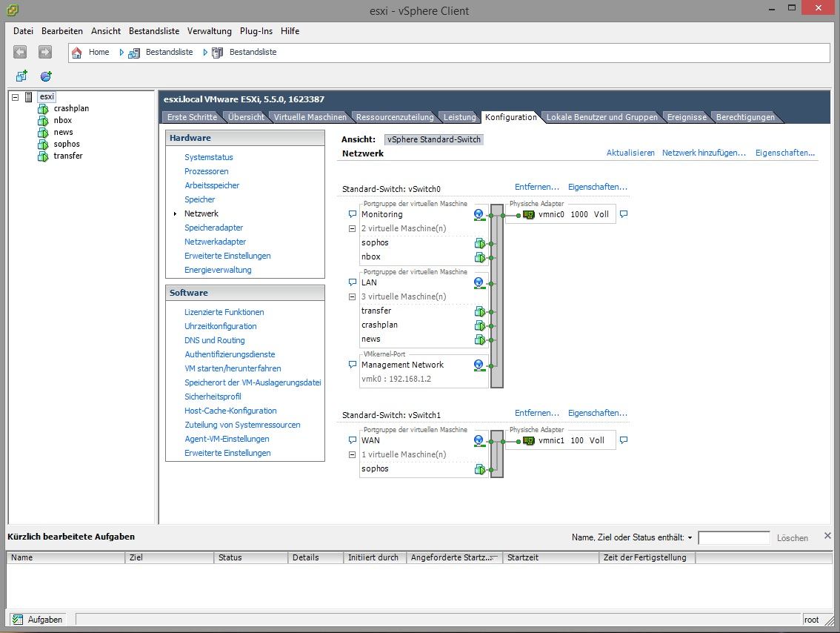Image resolution: width=840 pixels, height=633 pixels.
Task: Sort tasks by the Status column
Action: pos(250,557)
